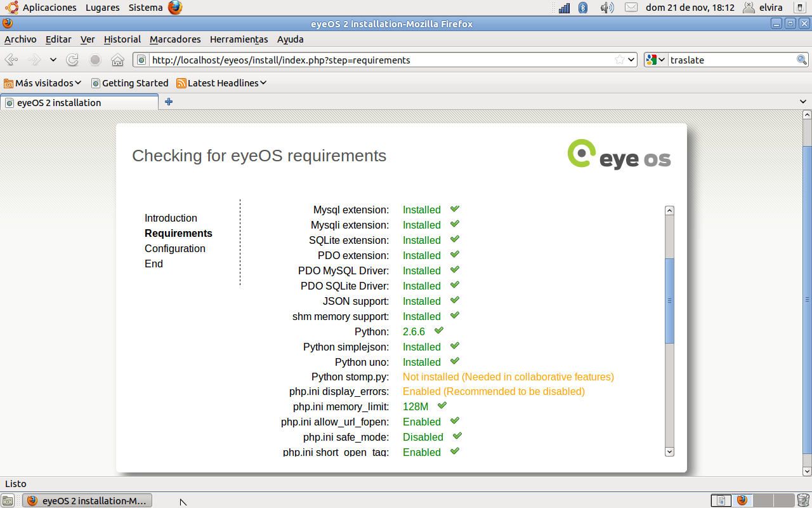Open the Getting Started bookmark
The image size is (812, 508).
[130, 83]
